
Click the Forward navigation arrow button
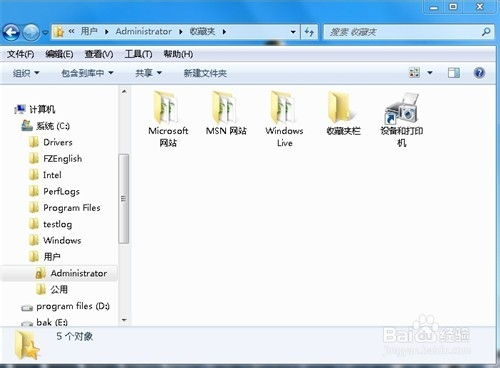point(32,32)
